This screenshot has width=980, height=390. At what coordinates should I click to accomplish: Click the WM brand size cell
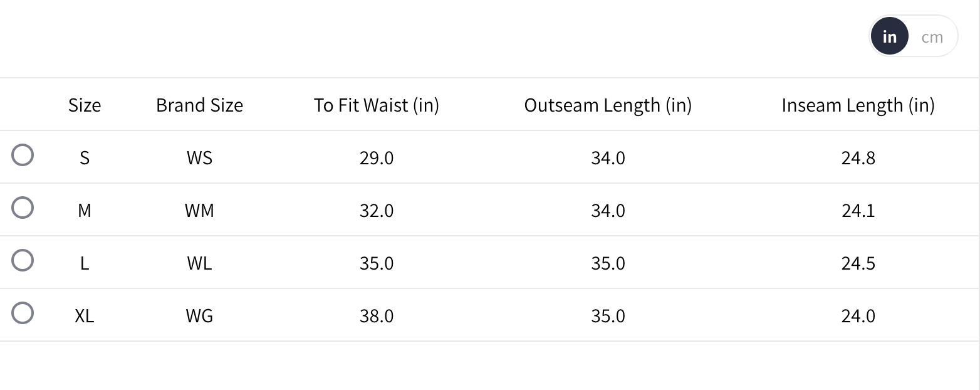coord(199,210)
